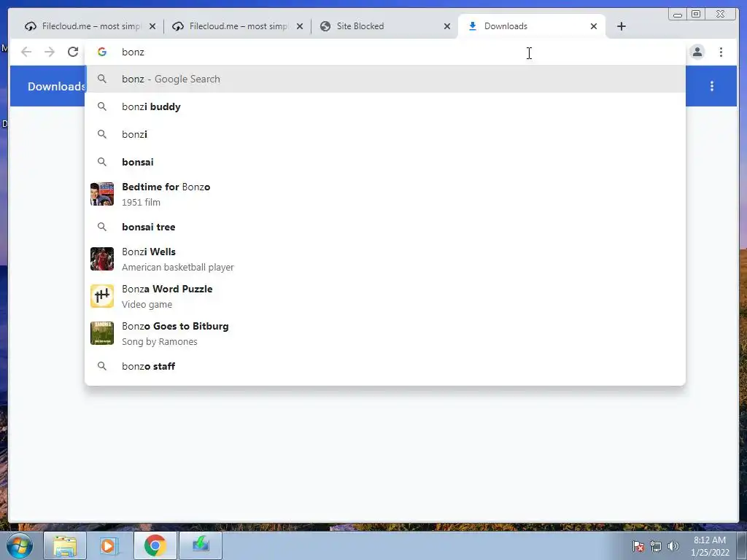
Task: Open the Action Center flag icon
Action: pyautogui.click(x=638, y=546)
